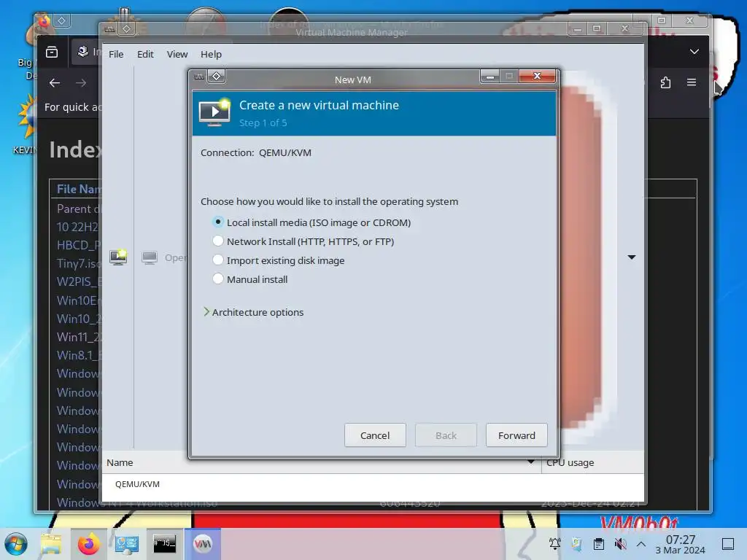Select Network Install radio option
Viewport: 747px width, 560px height.
[217, 241]
